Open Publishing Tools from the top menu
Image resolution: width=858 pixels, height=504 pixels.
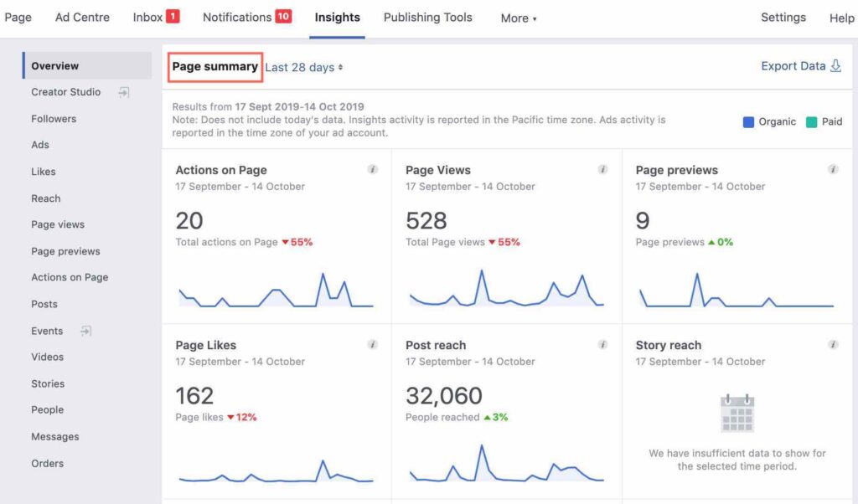(x=427, y=17)
